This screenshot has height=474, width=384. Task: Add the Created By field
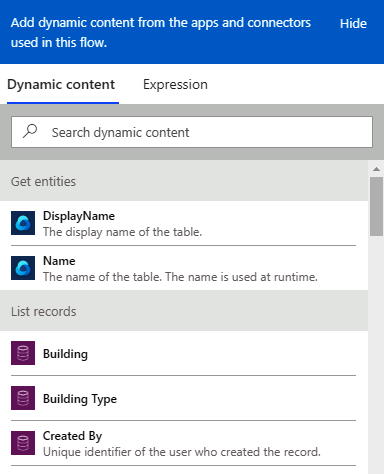[x=183, y=443]
